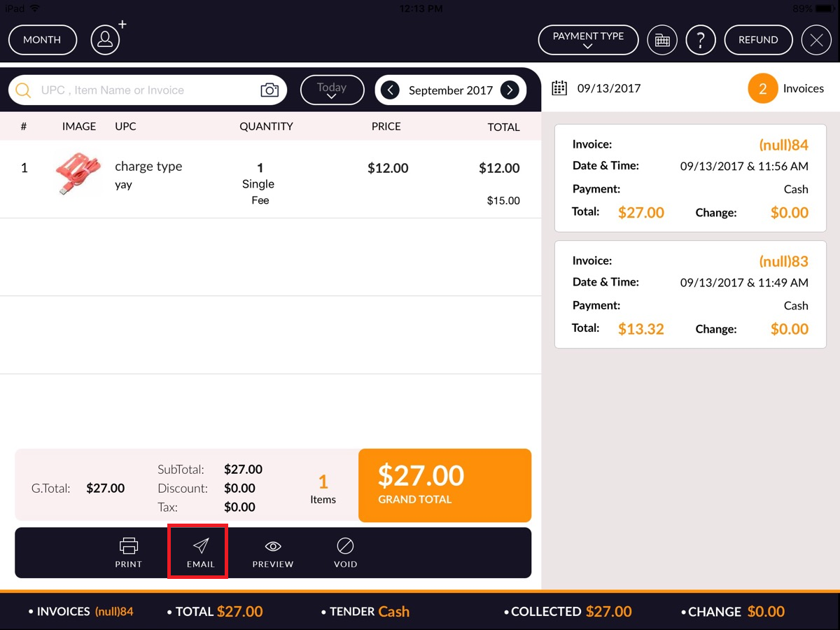Tap the camera barcode scan icon
The width and height of the screenshot is (840, 630).
(269, 90)
